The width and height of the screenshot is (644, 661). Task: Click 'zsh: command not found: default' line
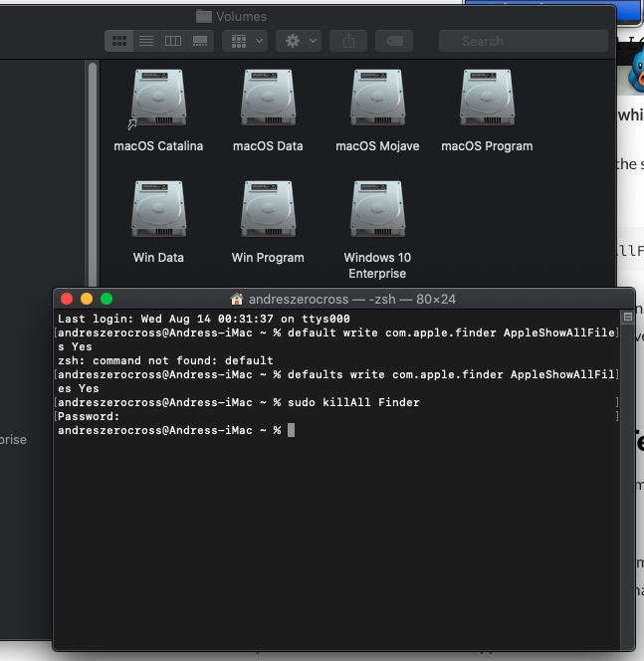pos(165,360)
